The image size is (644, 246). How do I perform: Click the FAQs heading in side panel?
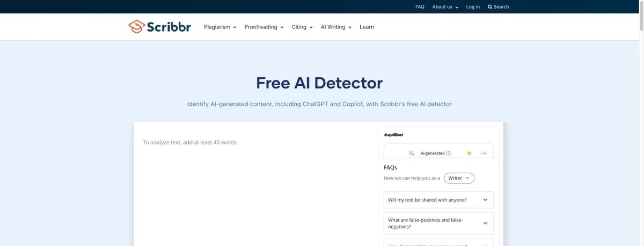[x=390, y=167]
